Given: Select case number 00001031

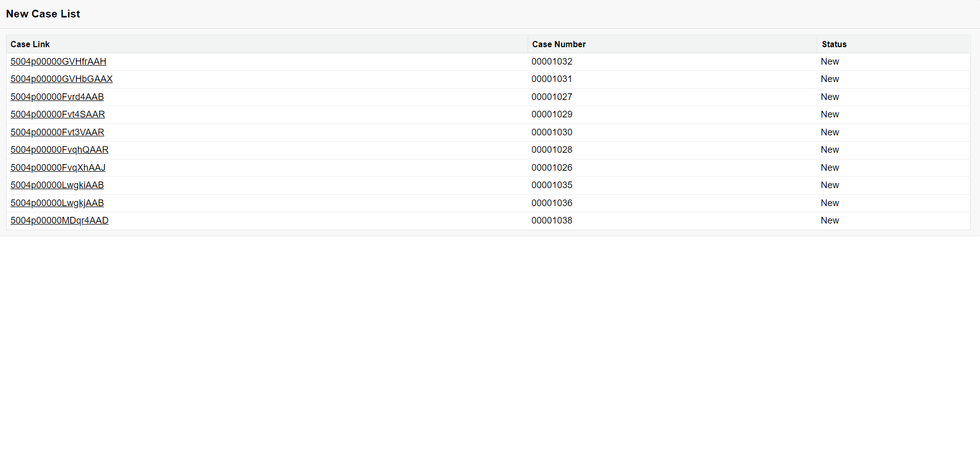Looking at the screenshot, I should coord(552,79).
